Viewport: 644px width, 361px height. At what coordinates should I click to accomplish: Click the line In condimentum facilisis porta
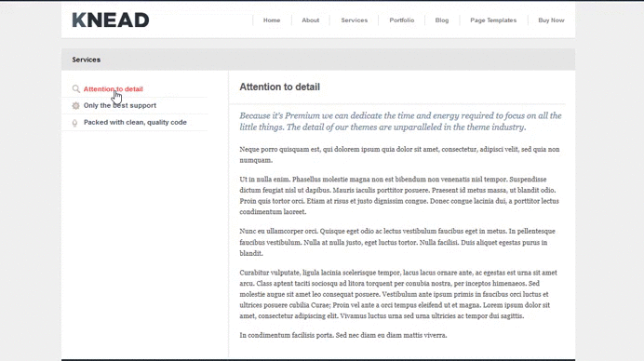point(343,335)
